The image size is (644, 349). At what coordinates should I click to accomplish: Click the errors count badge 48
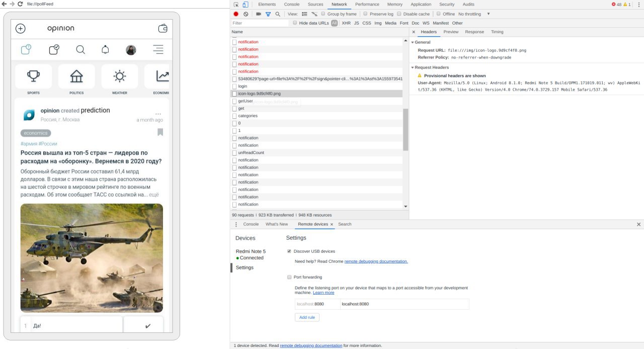(616, 5)
